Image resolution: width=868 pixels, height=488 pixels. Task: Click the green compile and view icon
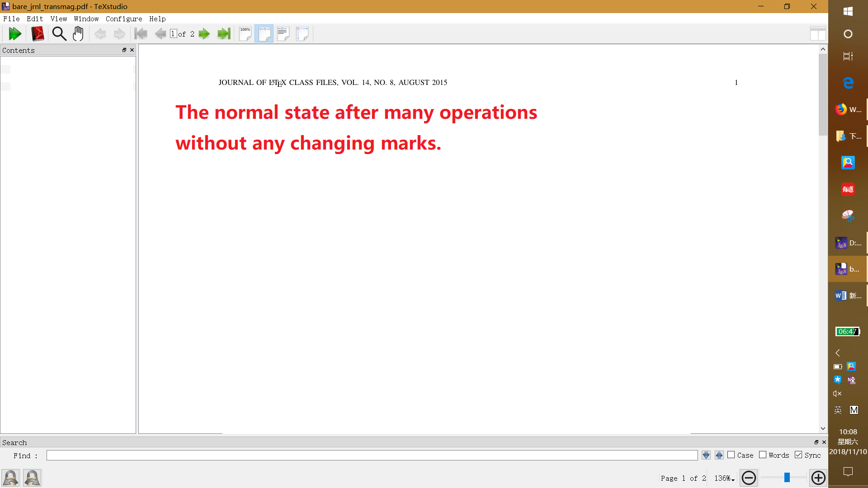coord(15,34)
